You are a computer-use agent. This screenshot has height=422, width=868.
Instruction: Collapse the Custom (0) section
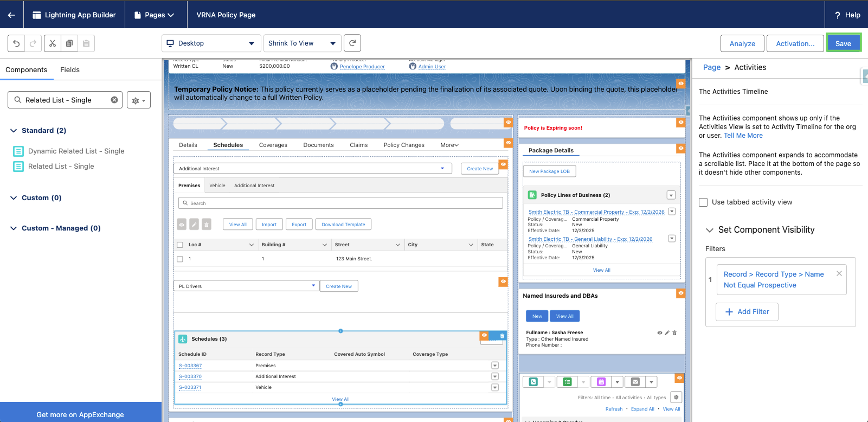point(14,198)
